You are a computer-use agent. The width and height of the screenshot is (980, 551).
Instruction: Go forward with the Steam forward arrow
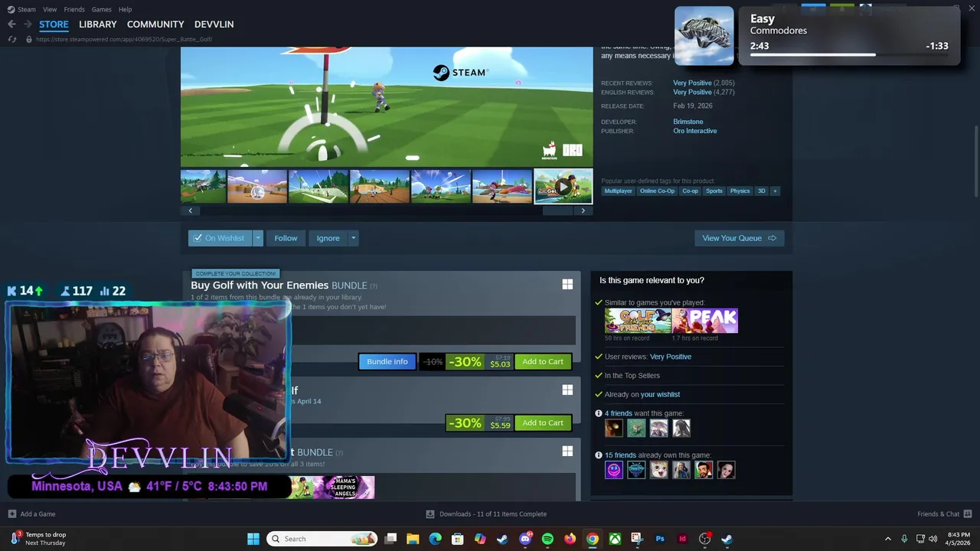pyautogui.click(x=28, y=24)
